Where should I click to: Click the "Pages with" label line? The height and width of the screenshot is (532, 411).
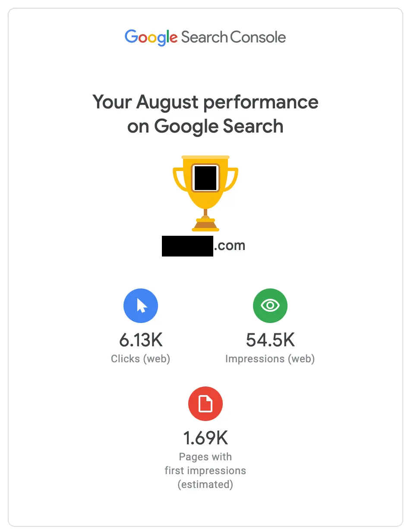(205, 457)
